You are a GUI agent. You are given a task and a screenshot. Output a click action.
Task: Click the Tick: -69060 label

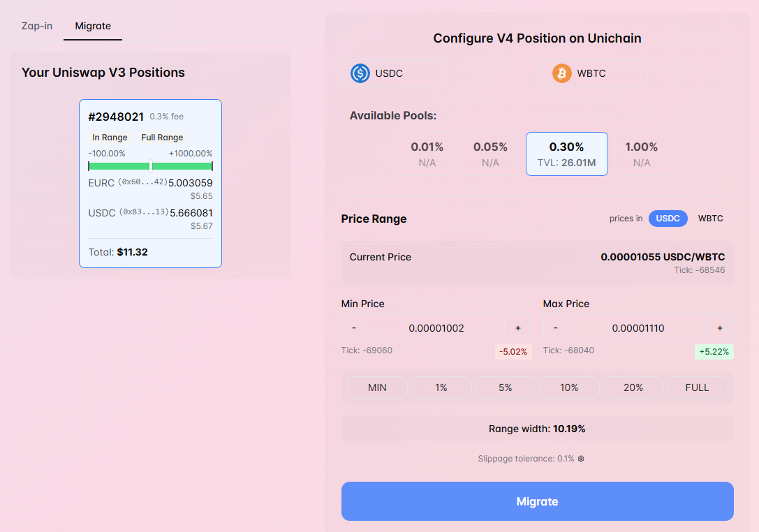367,350
